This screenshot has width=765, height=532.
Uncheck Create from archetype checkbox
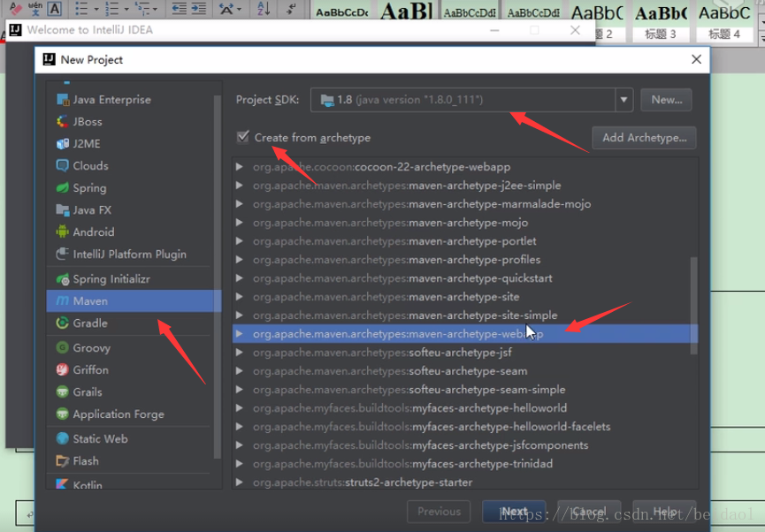(243, 137)
